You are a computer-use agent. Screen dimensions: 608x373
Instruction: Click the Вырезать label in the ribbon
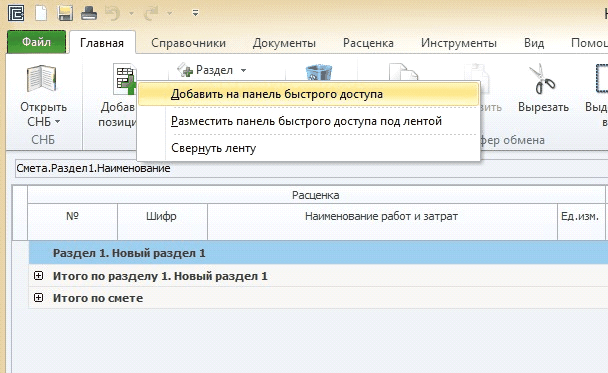click(x=544, y=107)
